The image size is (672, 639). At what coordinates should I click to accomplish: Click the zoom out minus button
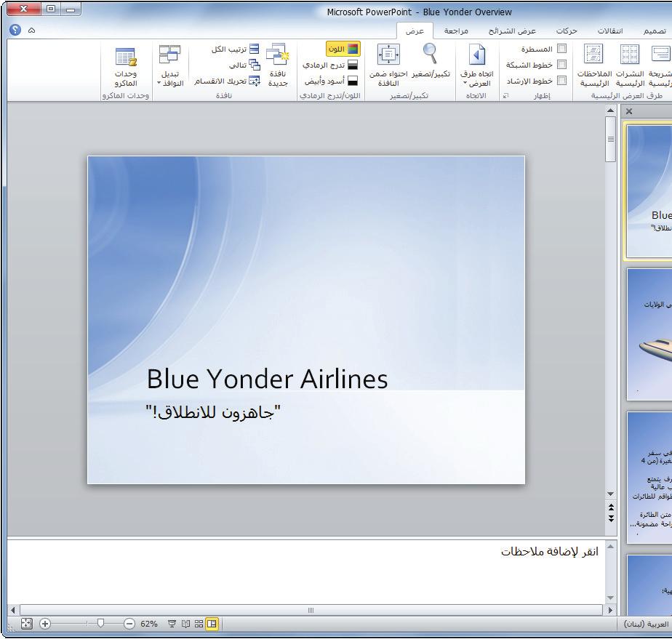tap(129, 624)
